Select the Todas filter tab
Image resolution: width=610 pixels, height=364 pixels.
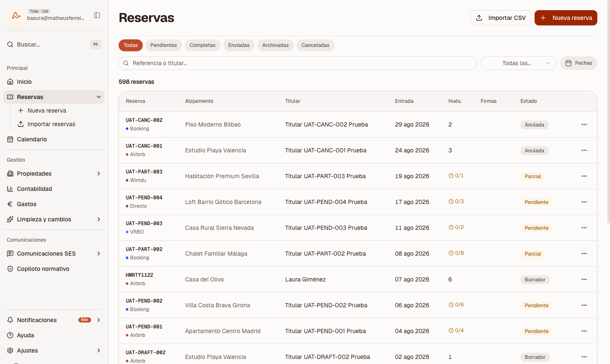pyautogui.click(x=130, y=45)
